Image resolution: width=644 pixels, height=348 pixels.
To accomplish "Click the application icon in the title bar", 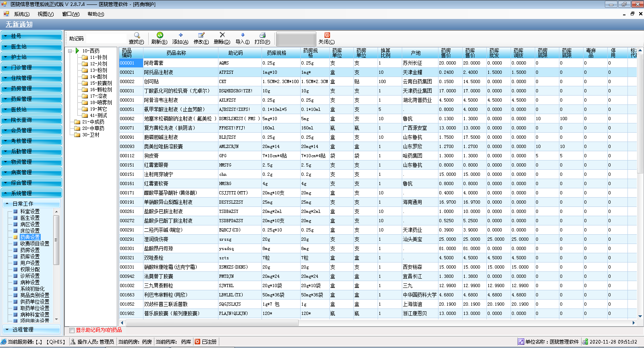I will (4, 4).
